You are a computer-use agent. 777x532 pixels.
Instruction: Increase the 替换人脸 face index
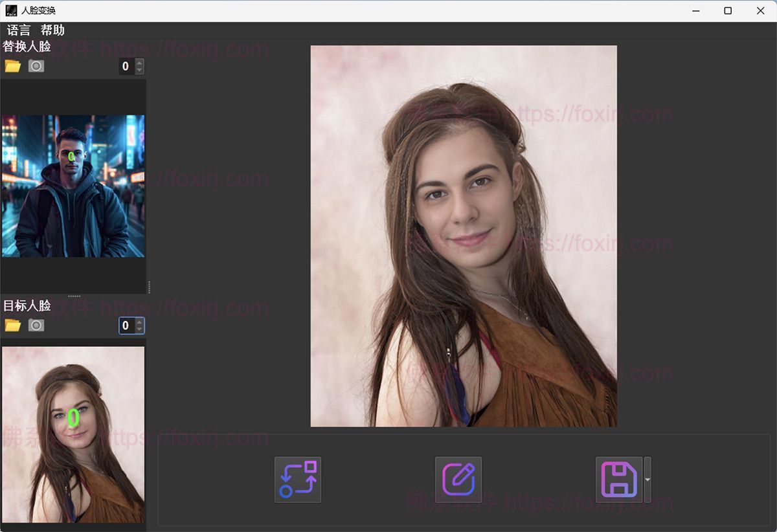tap(139, 63)
